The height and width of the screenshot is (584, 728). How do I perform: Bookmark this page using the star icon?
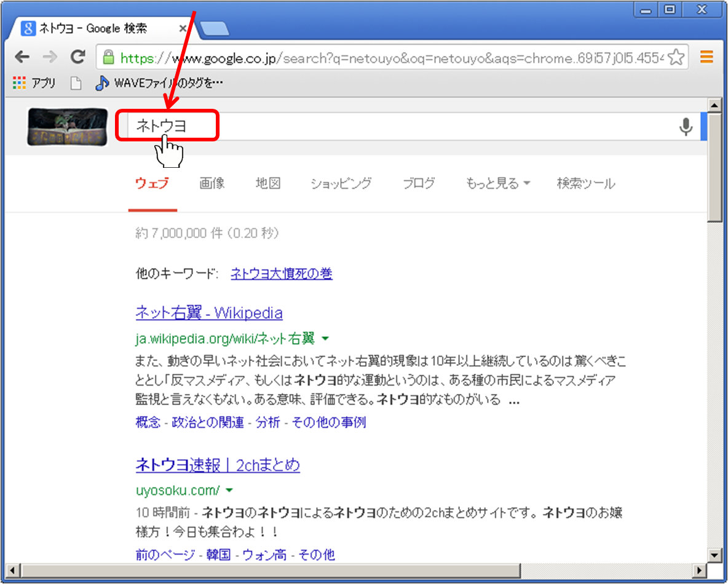[x=676, y=58]
